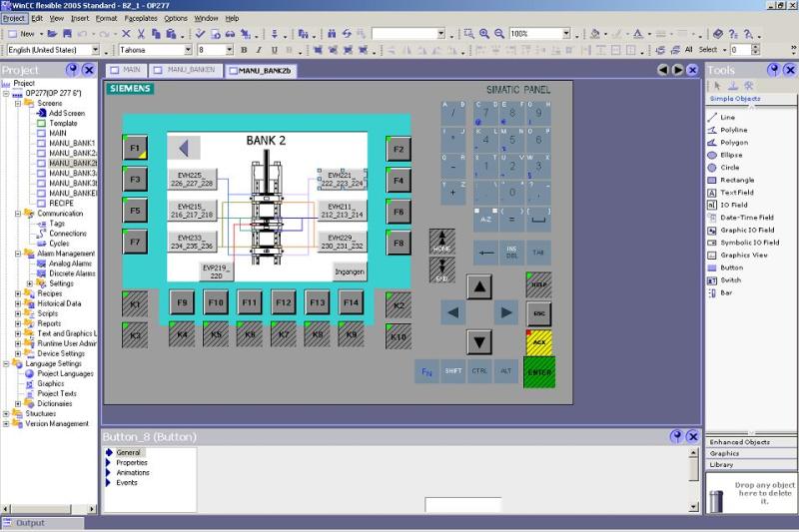Open the MANU_BANK1 screen in project tree
The width and height of the screenshot is (799, 532).
click(72, 143)
